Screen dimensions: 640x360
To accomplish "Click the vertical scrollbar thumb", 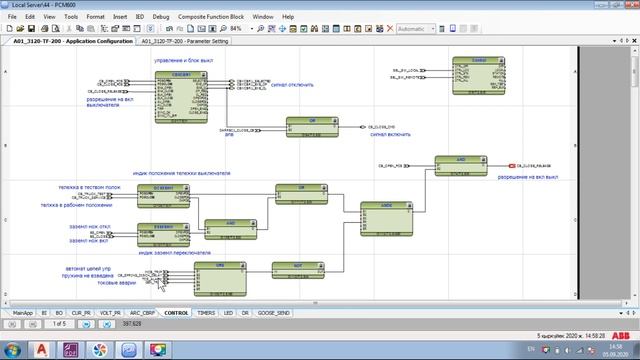I will [x=635, y=71].
